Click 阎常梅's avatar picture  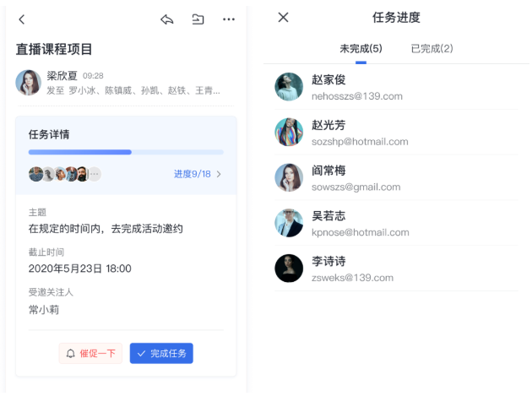(289, 177)
